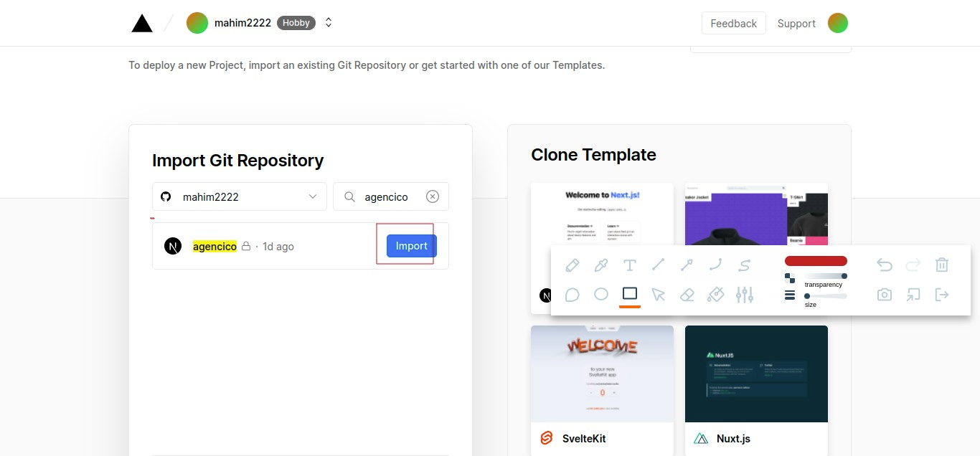The image size is (980, 456).
Task: Click the Vercel triangle logo
Action: point(142,23)
